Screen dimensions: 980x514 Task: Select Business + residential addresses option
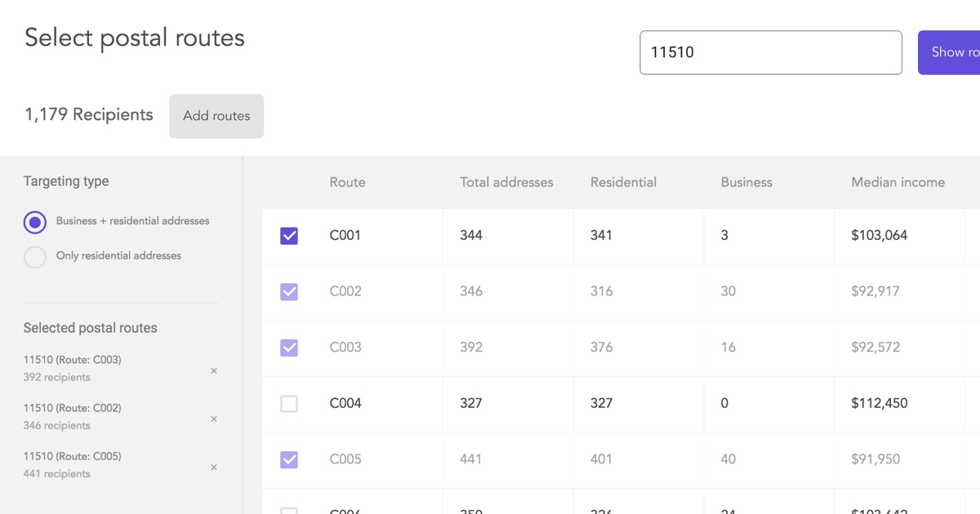[x=35, y=222]
